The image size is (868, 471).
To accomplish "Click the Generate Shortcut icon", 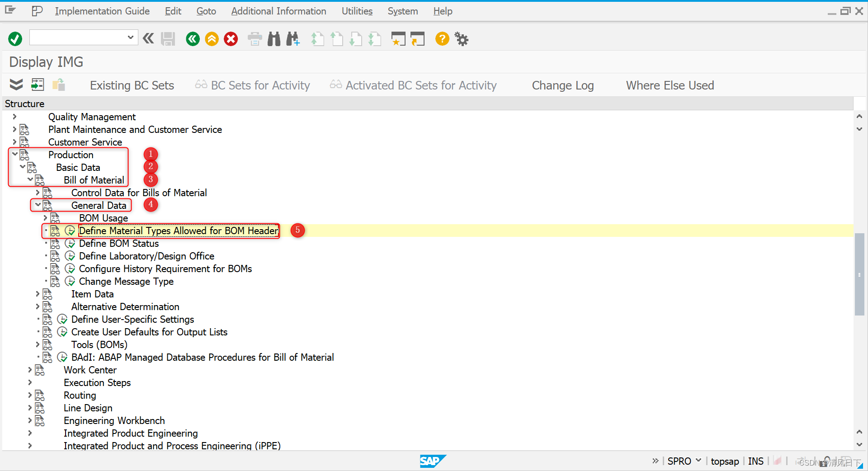I will click(418, 39).
